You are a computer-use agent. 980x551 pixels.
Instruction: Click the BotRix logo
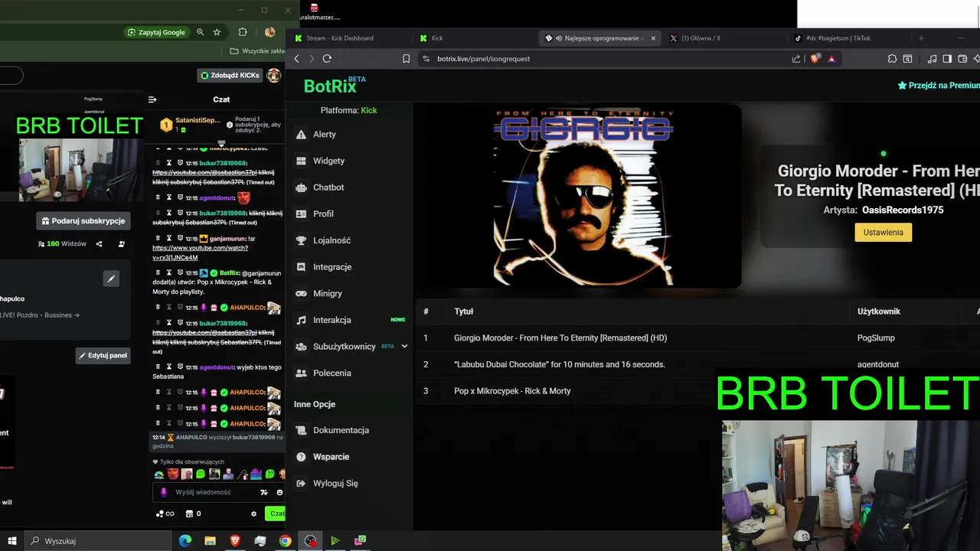click(335, 85)
